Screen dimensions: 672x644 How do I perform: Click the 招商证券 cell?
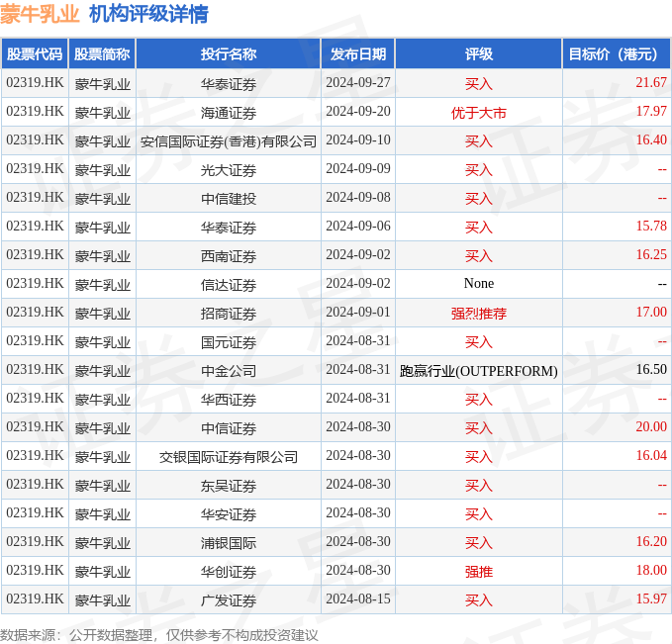229,314
